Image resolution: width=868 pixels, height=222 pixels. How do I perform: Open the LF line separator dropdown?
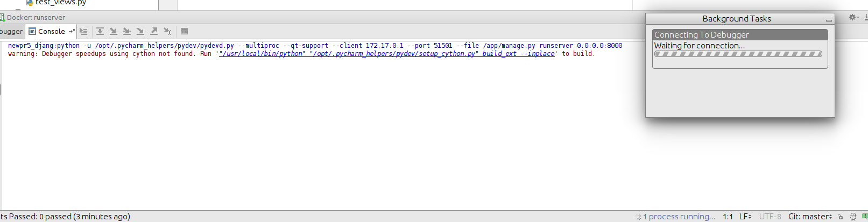point(745,217)
